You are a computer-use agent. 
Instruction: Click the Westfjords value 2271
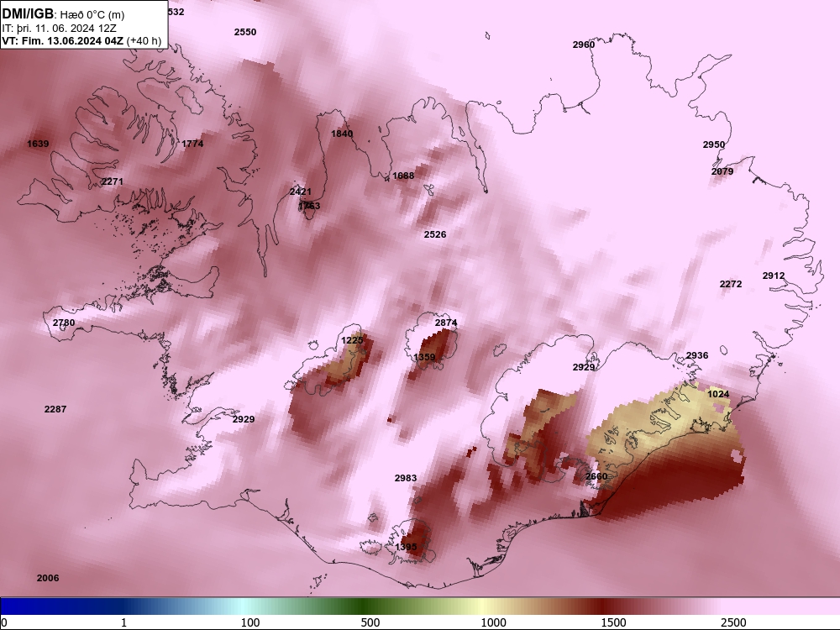click(113, 181)
